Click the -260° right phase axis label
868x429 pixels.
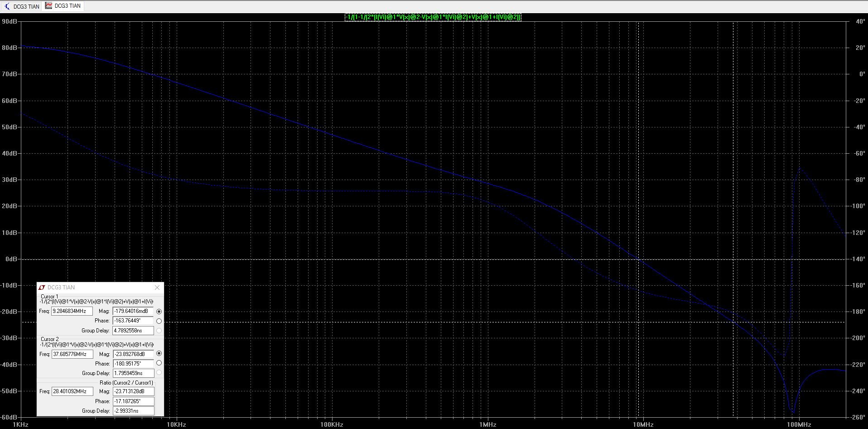[858, 417]
